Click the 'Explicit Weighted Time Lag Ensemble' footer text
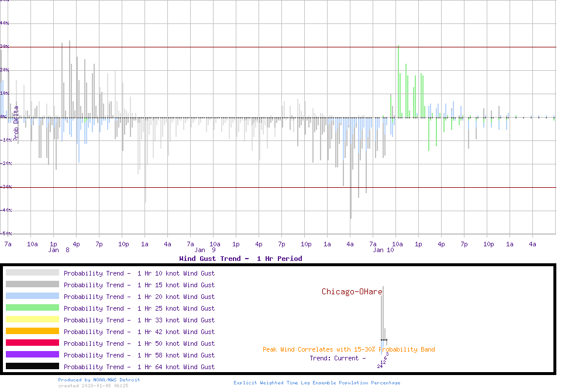 pyautogui.click(x=317, y=383)
